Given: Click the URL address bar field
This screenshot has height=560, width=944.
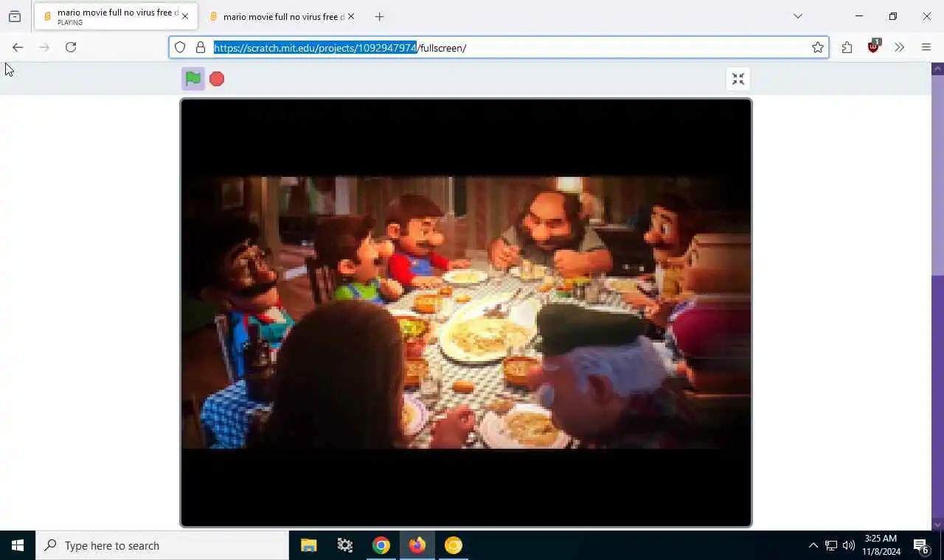Looking at the screenshot, I should 499,48.
